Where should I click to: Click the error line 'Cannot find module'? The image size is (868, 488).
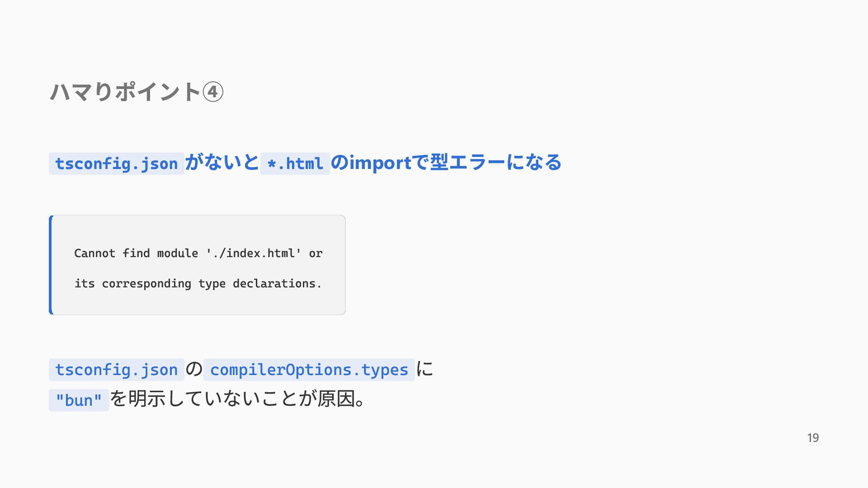pyautogui.click(x=136, y=253)
